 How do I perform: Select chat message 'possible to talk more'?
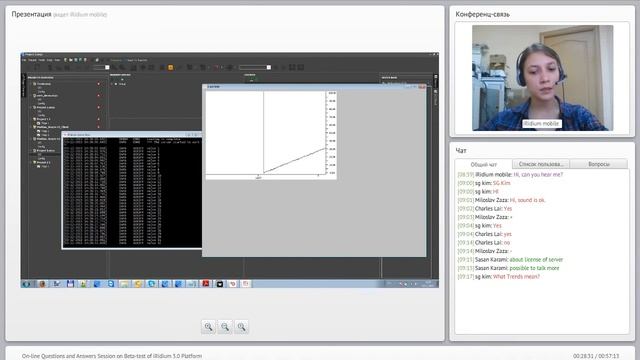tap(534, 268)
